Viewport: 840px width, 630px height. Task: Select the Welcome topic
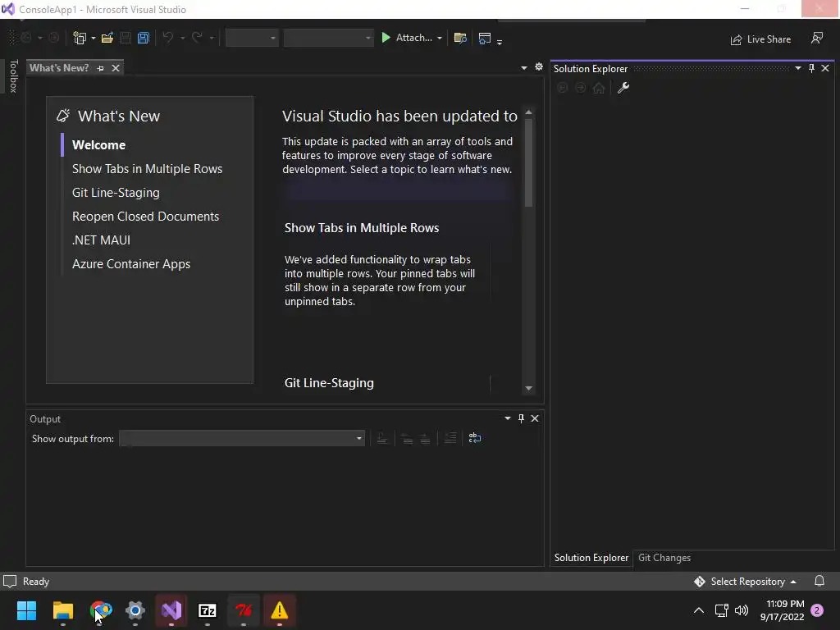(98, 145)
